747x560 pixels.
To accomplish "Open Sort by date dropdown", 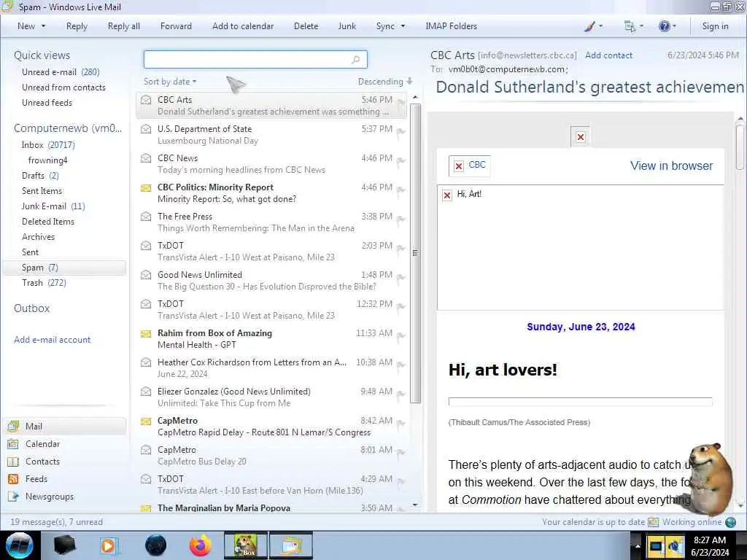I will [169, 82].
